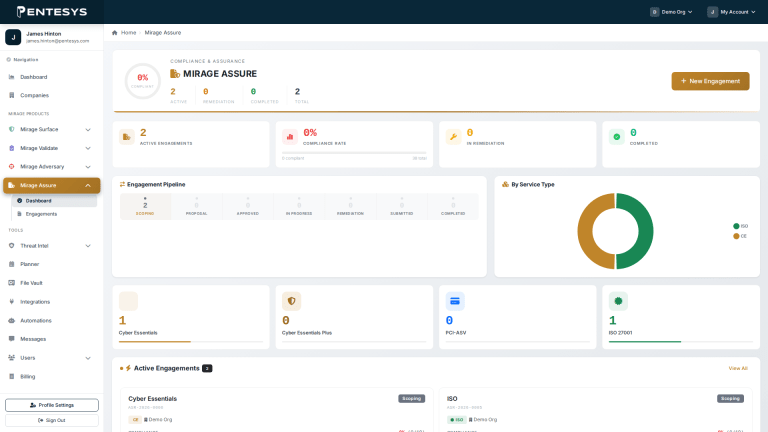768x432 pixels.
Task: Click the File Vault icon
Action: point(12,283)
